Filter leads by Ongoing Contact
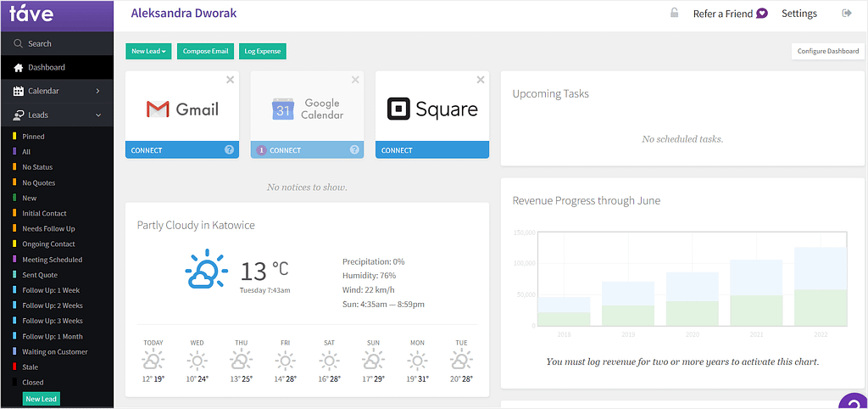The width and height of the screenshot is (868, 409). click(x=48, y=244)
